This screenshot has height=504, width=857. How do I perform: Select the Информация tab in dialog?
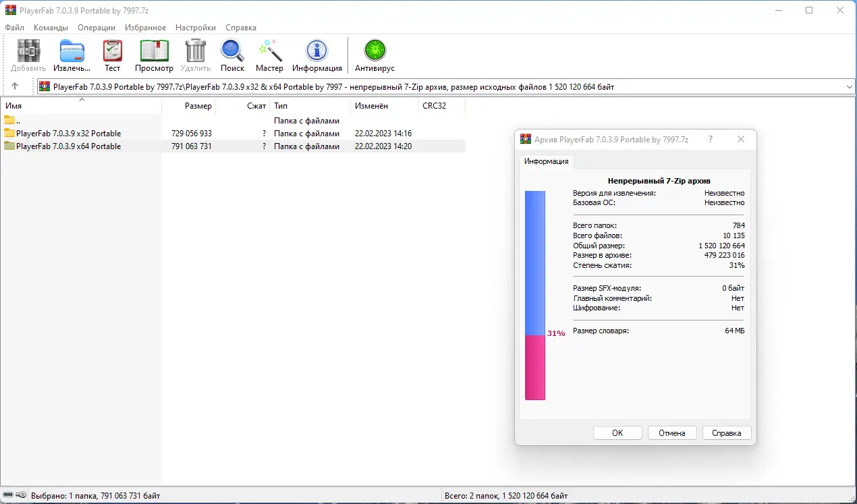coord(546,161)
